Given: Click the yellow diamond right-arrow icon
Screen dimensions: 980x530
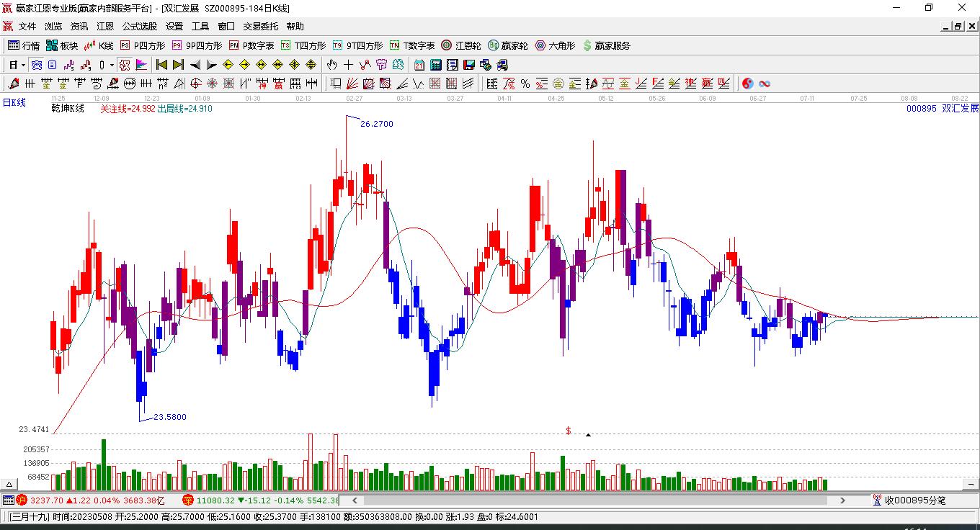Looking at the screenshot, I should coord(244,65).
